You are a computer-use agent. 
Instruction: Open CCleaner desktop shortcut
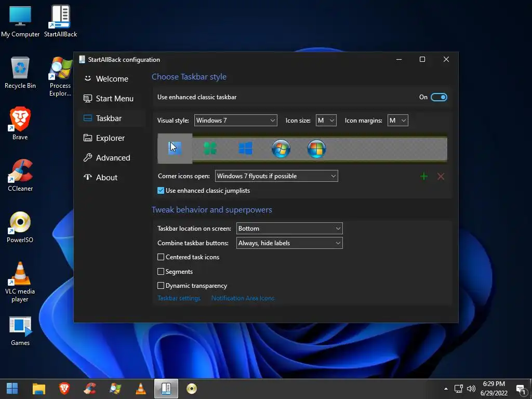pos(20,176)
